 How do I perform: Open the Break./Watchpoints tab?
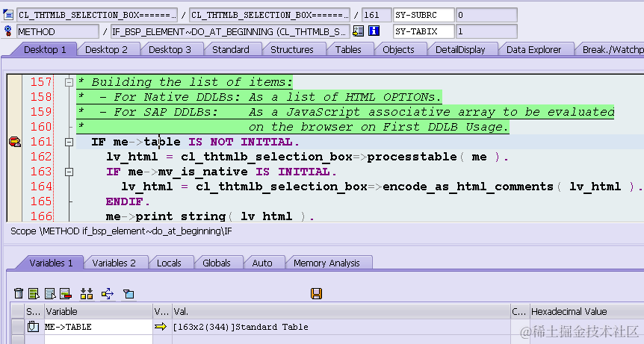(x=612, y=49)
